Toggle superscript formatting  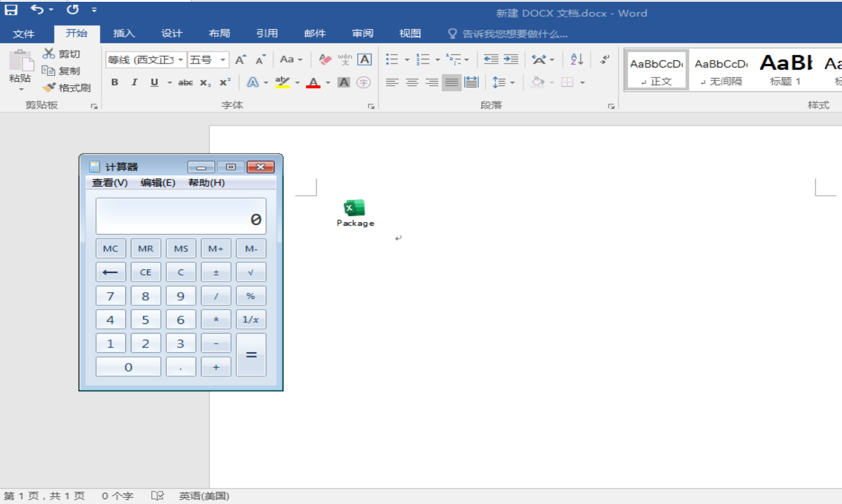(225, 82)
